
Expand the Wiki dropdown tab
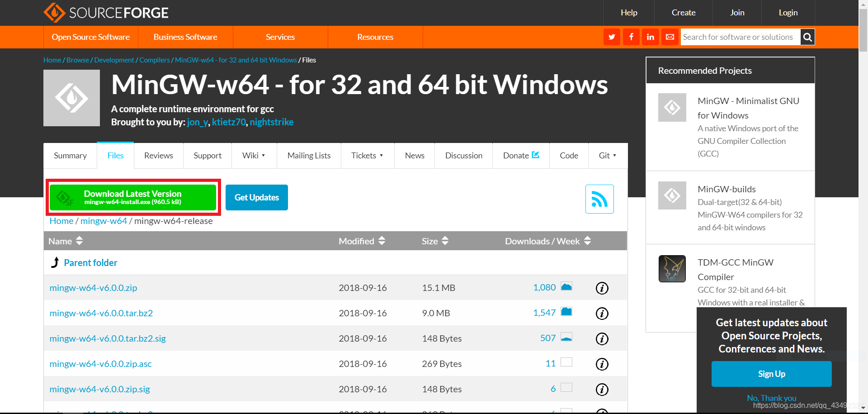pos(254,156)
